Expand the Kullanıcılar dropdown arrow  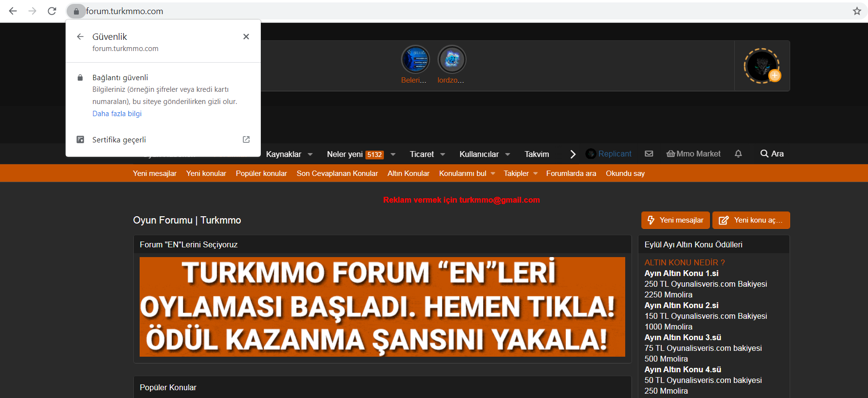click(507, 155)
